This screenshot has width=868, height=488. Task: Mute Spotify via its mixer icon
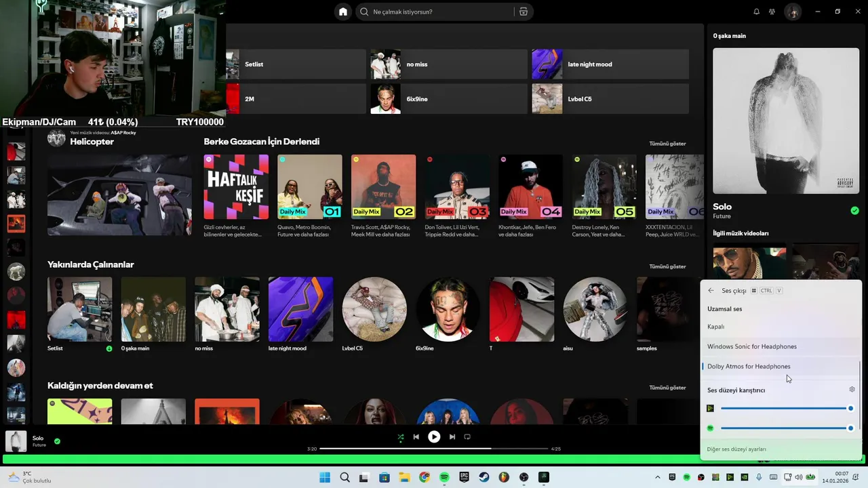710,428
